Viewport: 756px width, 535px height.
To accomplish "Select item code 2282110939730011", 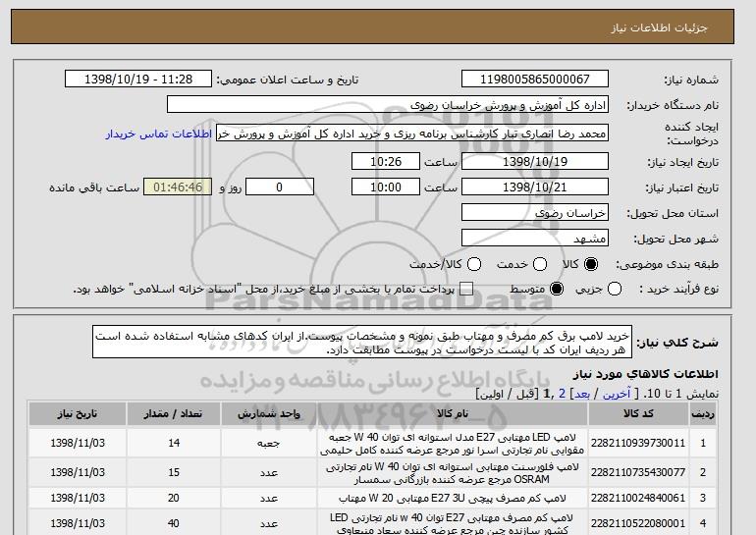I will [x=638, y=443].
